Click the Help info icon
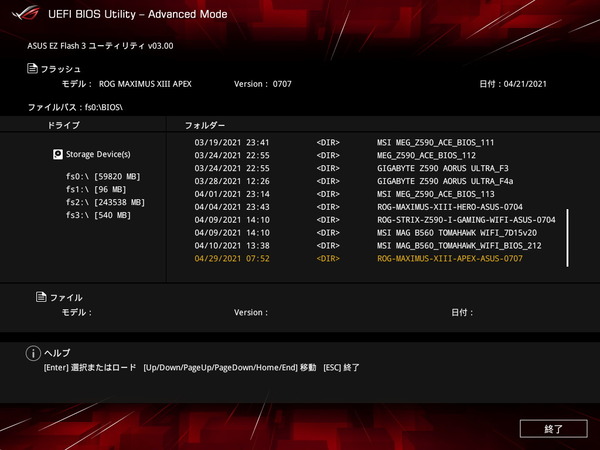The width and height of the screenshot is (600, 450). [x=33, y=353]
